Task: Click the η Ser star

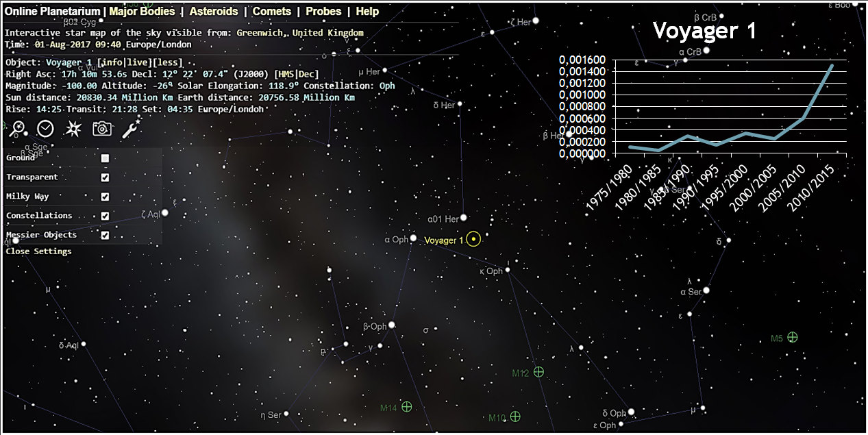Action: coord(286,414)
